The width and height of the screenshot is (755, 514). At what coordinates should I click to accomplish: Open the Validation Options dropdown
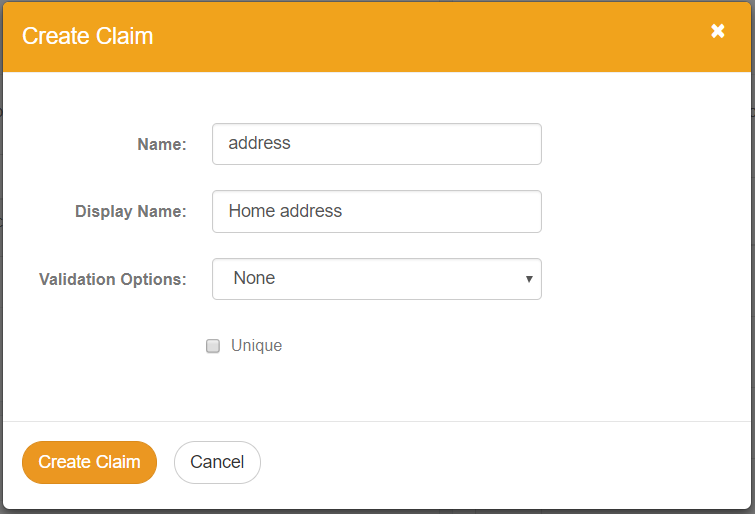coord(376,279)
